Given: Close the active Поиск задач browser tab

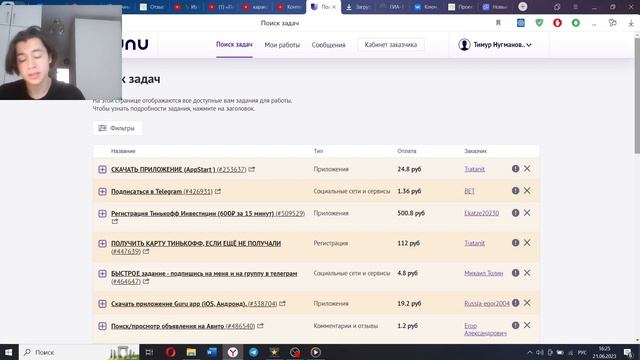Looking at the screenshot, I should (x=334, y=7).
